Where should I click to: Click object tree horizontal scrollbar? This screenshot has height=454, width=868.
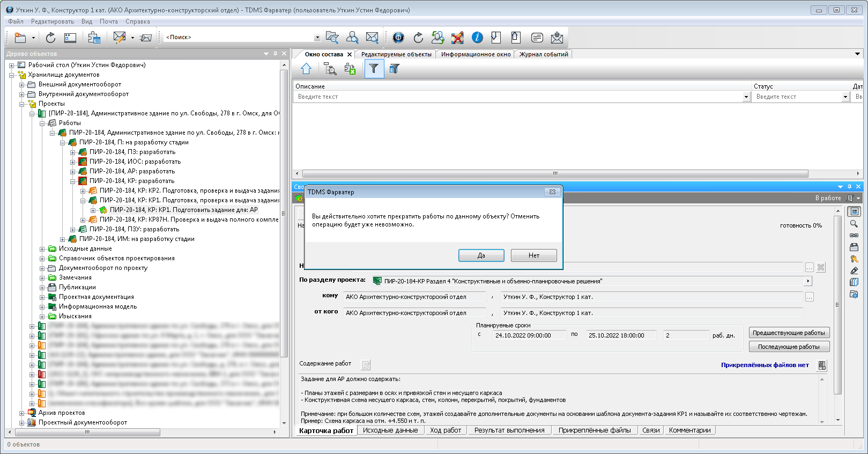click(x=87, y=432)
